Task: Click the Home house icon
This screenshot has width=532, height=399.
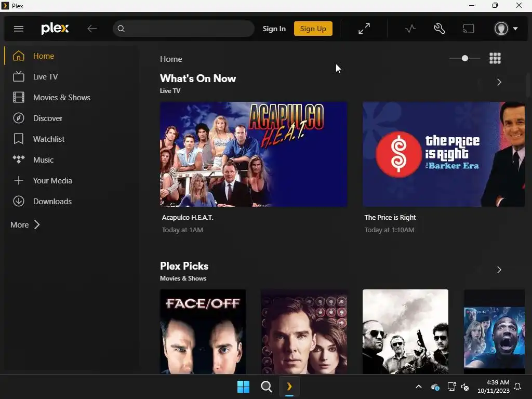Action: [19, 56]
